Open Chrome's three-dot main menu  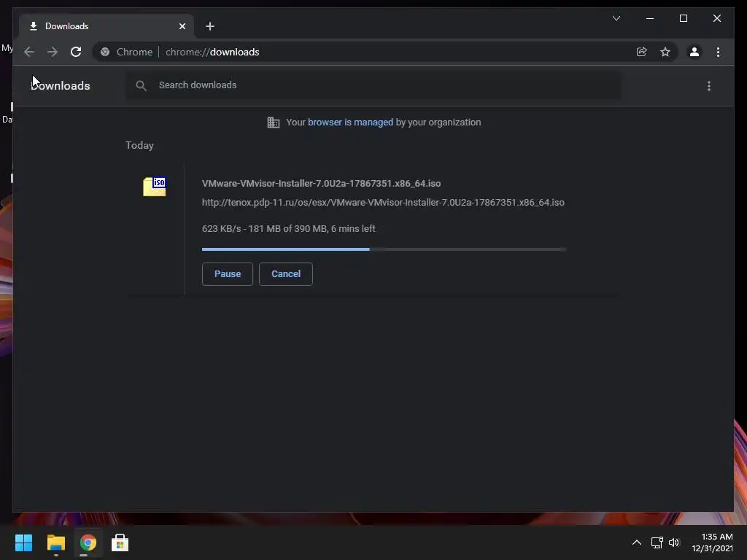(x=718, y=52)
